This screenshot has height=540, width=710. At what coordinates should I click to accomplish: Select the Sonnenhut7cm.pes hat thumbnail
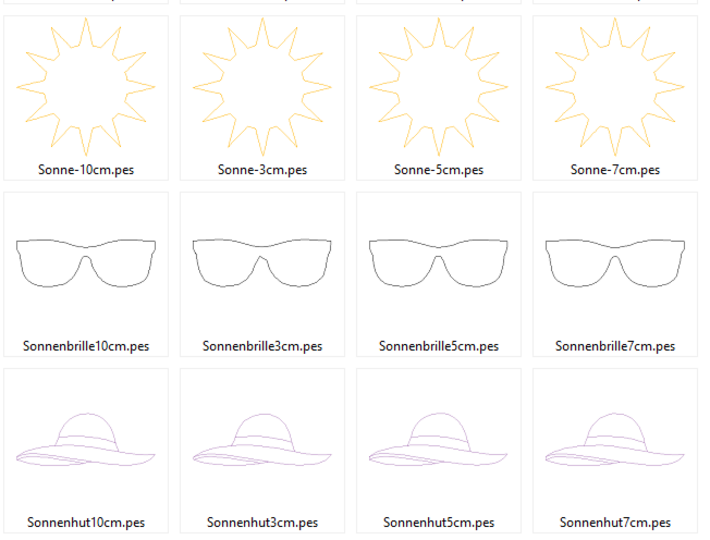pos(615,439)
